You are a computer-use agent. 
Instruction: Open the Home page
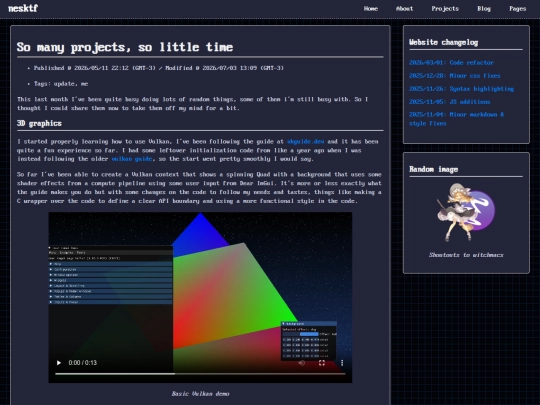(371, 9)
